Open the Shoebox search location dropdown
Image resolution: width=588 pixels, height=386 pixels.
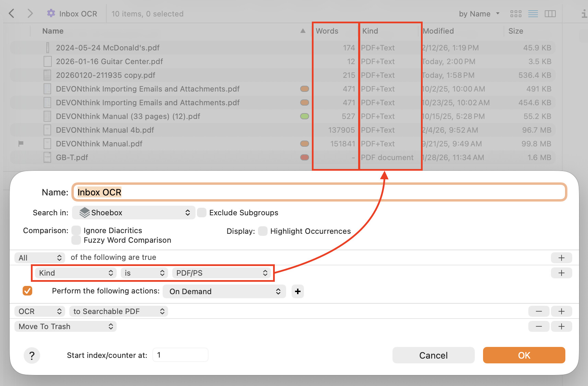tap(133, 213)
